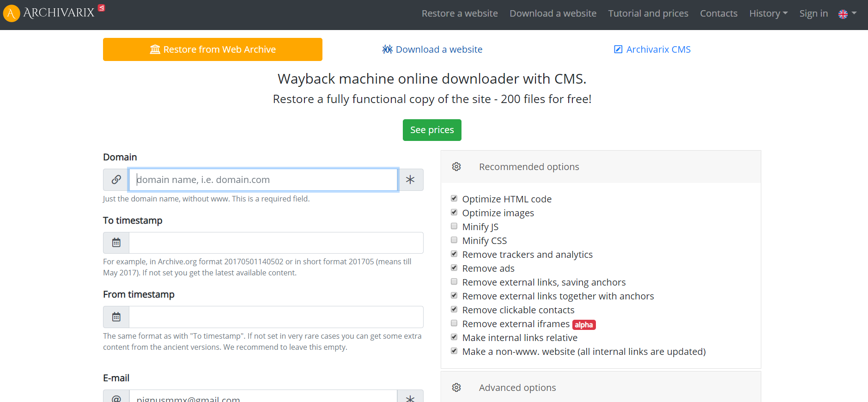Open Download a website in navbar

pos(553,13)
